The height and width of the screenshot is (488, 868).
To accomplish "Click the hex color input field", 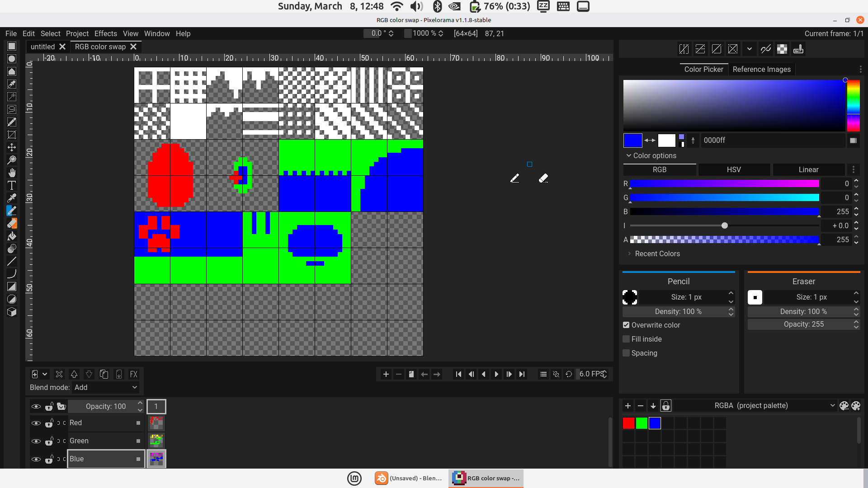I will click(x=771, y=140).
